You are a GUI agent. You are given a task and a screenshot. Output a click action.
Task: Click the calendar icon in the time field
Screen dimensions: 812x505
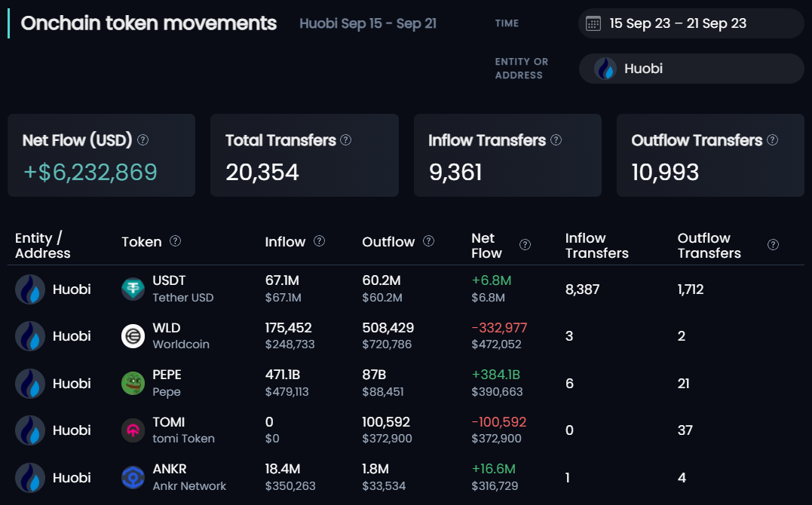pyautogui.click(x=593, y=23)
